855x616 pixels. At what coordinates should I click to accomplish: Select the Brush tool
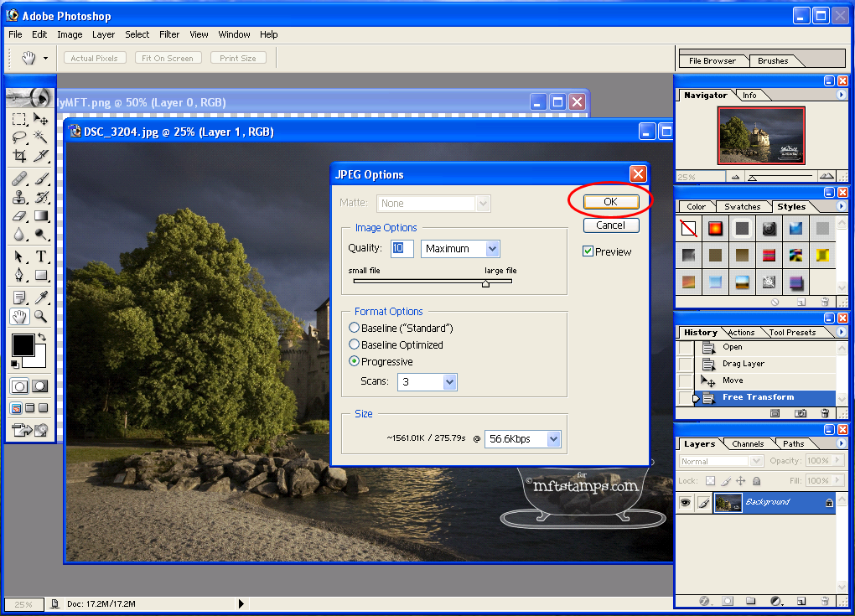point(41,179)
